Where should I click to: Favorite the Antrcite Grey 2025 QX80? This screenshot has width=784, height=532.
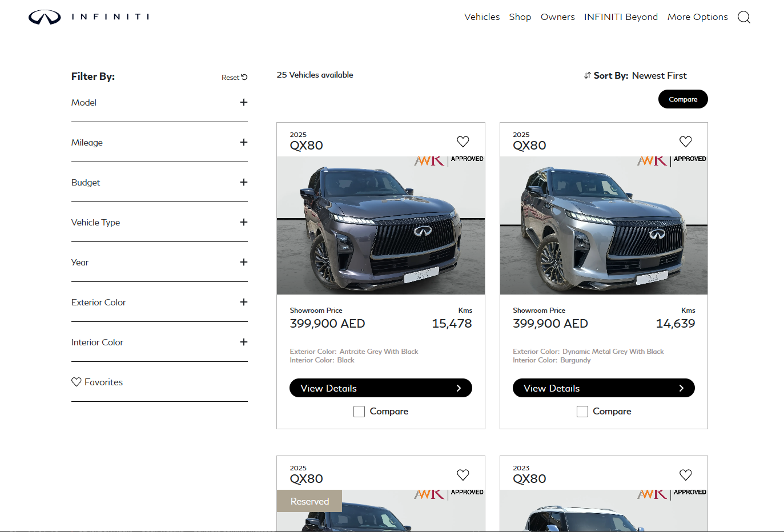(463, 141)
